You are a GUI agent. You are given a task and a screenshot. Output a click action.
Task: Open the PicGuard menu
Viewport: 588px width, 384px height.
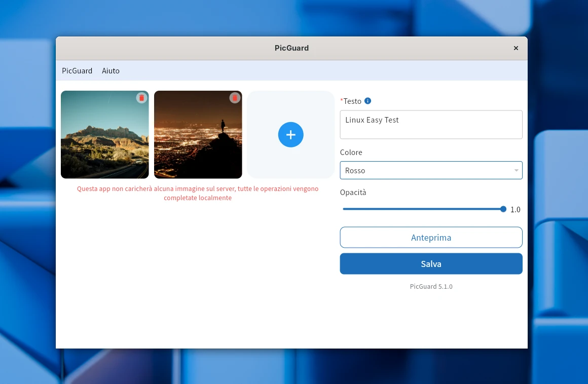77,71
